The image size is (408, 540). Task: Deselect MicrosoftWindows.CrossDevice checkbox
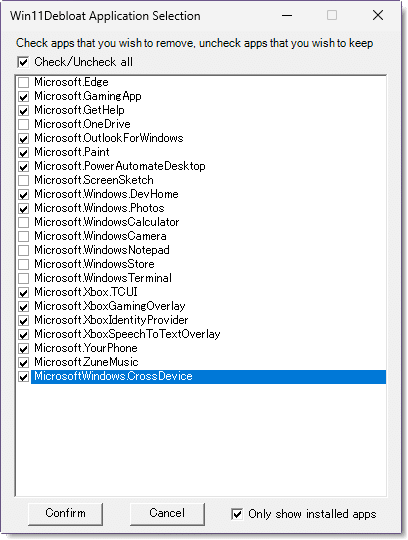(23, 376)
